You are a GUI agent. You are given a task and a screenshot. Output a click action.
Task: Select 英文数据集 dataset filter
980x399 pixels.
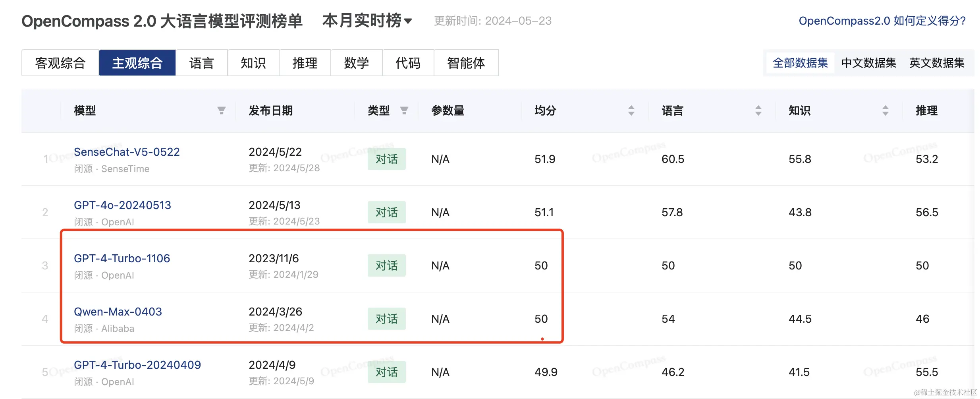pos(937,63)
